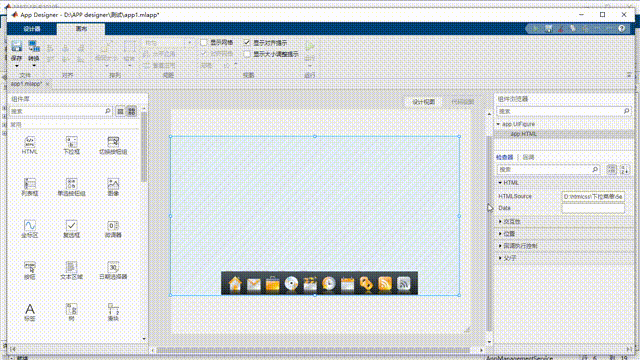Click the Convert (转换) icon

[x=33, y=46]
